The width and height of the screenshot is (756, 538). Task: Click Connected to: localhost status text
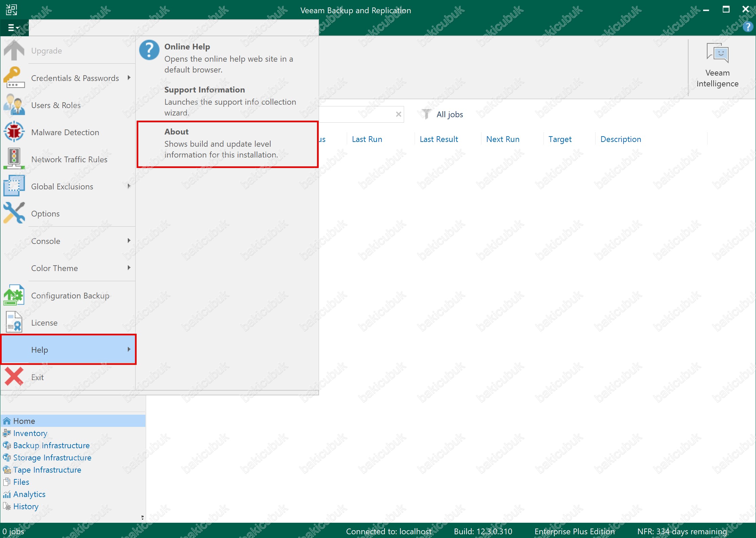(389, 531)
